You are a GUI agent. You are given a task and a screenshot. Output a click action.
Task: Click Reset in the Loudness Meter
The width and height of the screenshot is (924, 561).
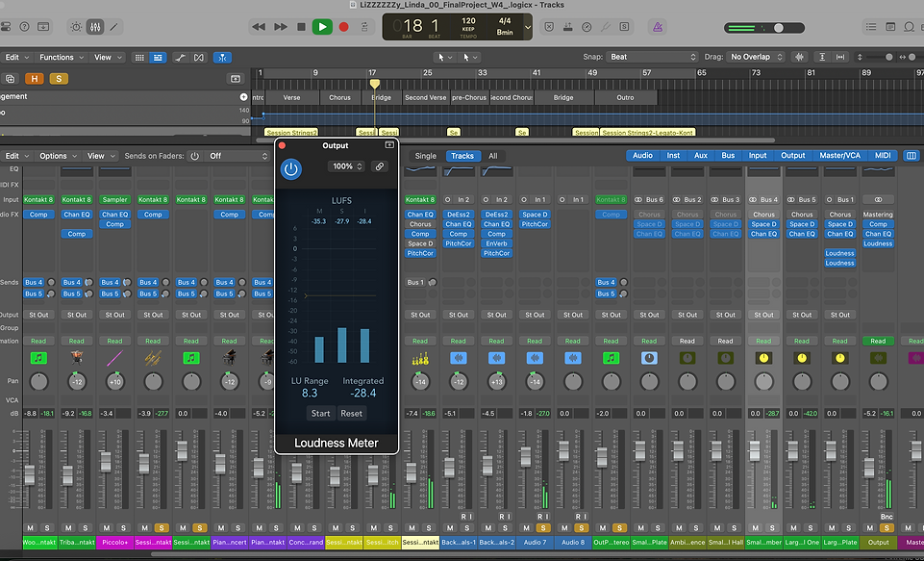pyautogui.click(x=352, y=414)
